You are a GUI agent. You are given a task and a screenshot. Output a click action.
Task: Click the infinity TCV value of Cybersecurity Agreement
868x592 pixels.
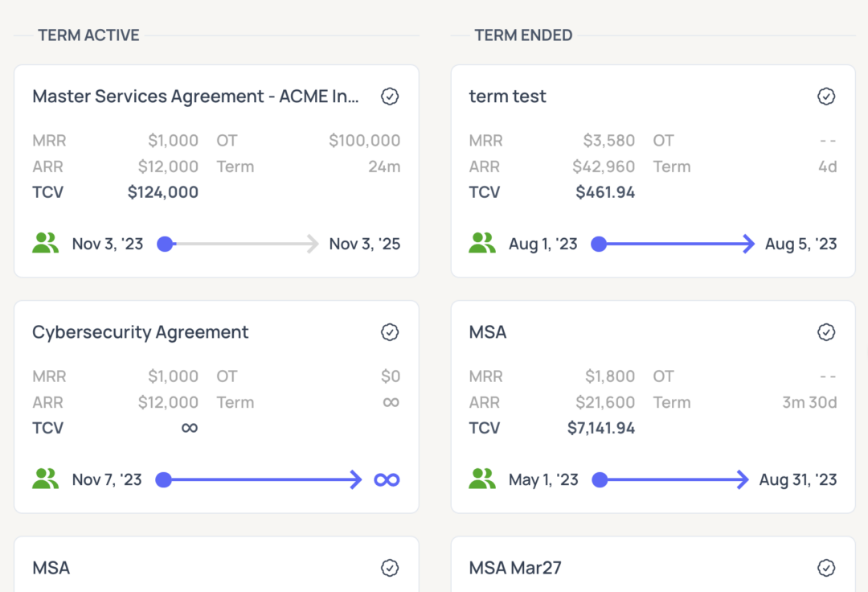(x=190, y=428)
